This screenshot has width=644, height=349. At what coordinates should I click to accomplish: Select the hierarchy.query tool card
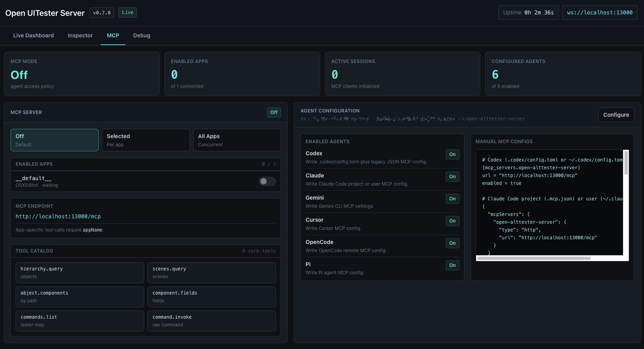coord(80,273)
